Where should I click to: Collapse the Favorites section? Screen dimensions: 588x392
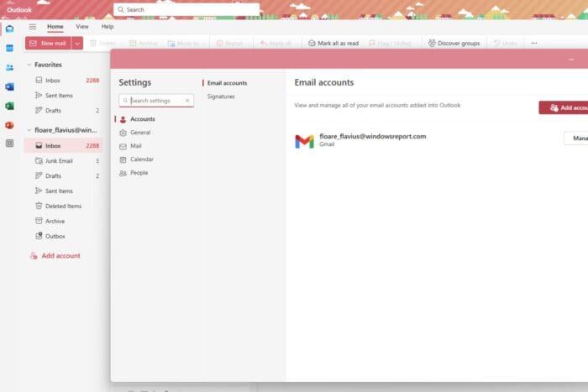point(29,65)
